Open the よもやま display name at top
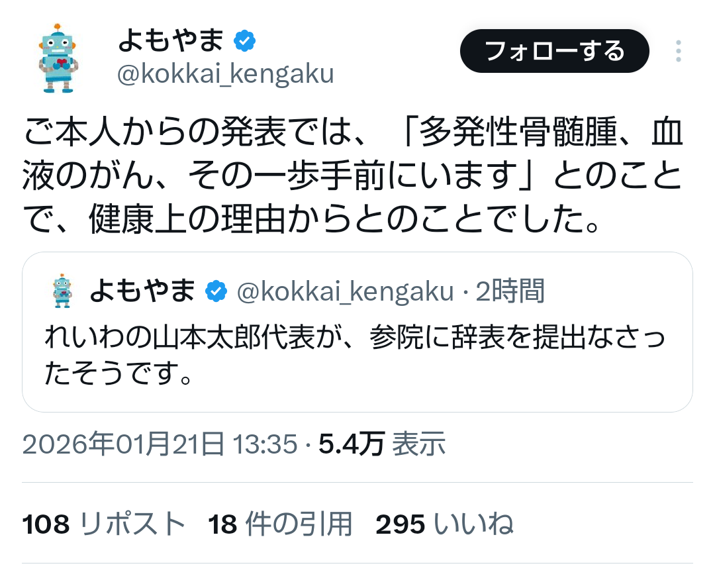The image size is (715, 588). click(171, 42)
